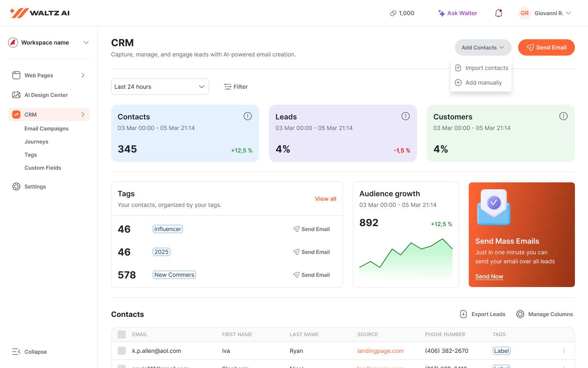Open Manage Columns settings icon
Image resolution: width=588 pixels, height=368 pixels.
click(x=520, y=314)
